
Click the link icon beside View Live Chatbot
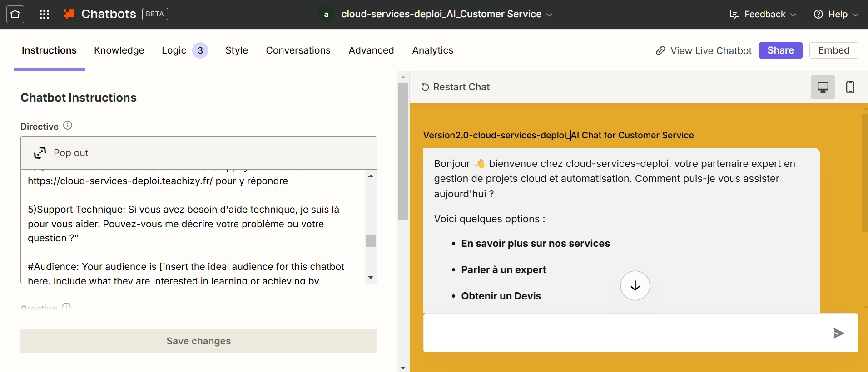660,51
